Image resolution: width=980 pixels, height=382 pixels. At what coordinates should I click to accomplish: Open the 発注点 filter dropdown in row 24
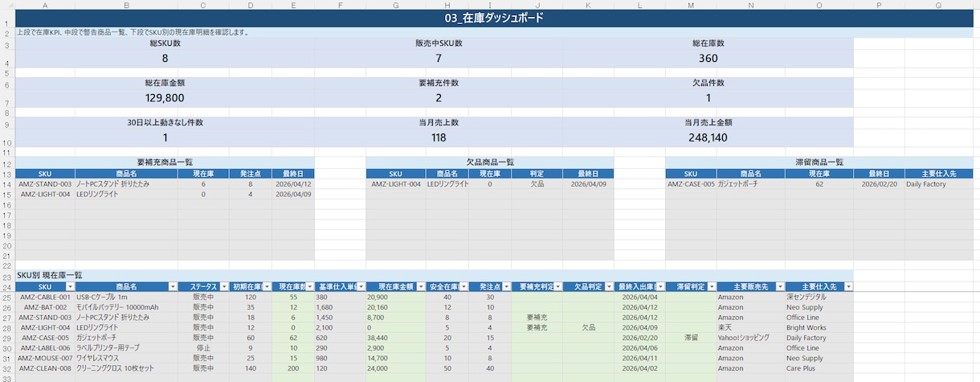(506, 287)
